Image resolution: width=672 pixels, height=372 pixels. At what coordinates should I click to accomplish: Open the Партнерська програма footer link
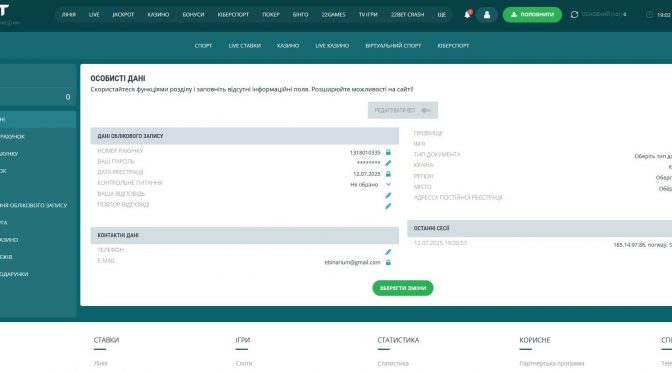pyautogui.click(x=552, y=363)
